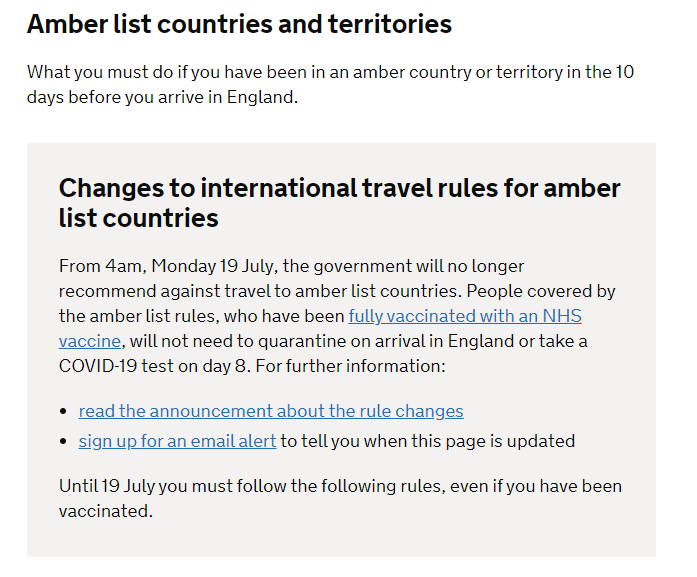Open the 'fully vaccinated with an NHS' link
Viewport: 697px width, 577px height.
[x=465, y=316]
